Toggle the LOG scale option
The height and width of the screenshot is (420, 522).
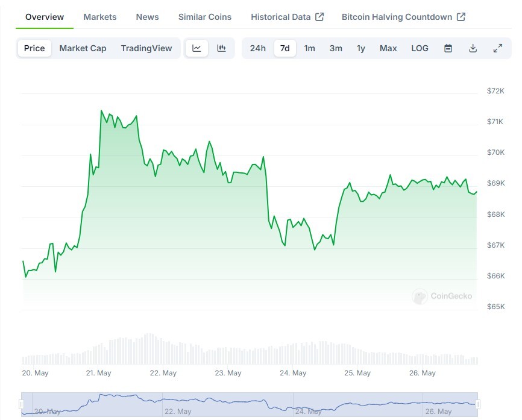(x=420, y=48)
